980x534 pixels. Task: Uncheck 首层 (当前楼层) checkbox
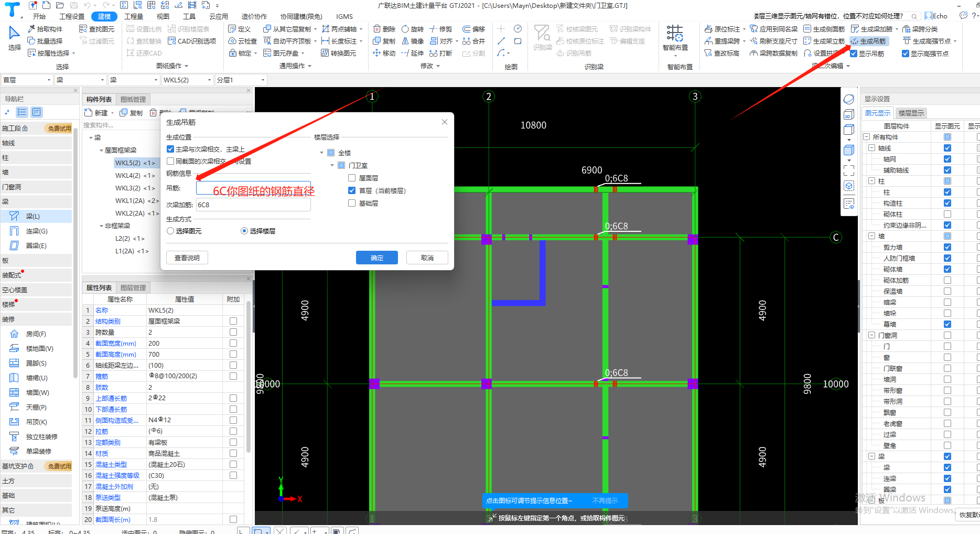(x=352, y=190)
